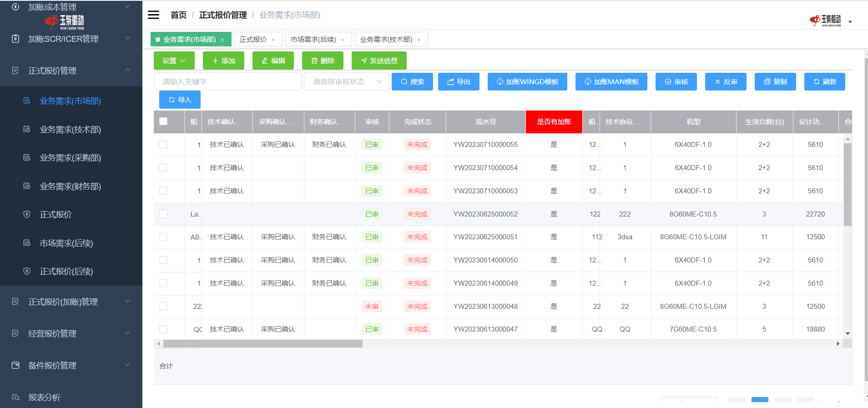Select checkbox for row YW20230625000051
The width and height of the screenshot is (868, 408).
163,237
